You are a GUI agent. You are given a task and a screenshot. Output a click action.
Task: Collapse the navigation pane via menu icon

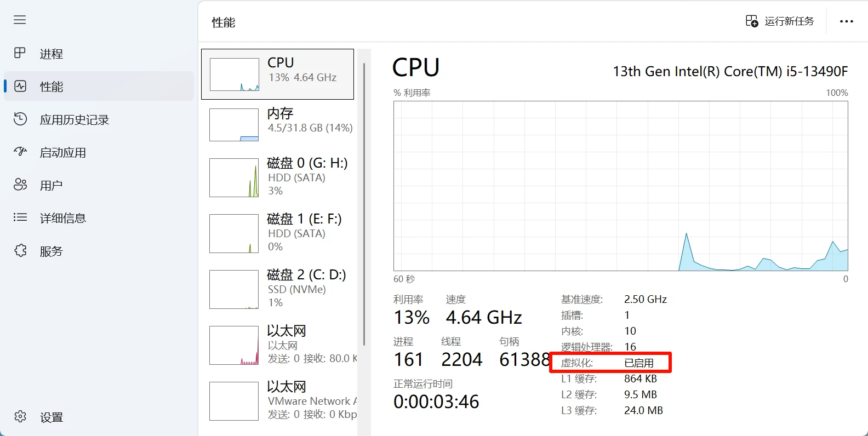tap(20, 20)
